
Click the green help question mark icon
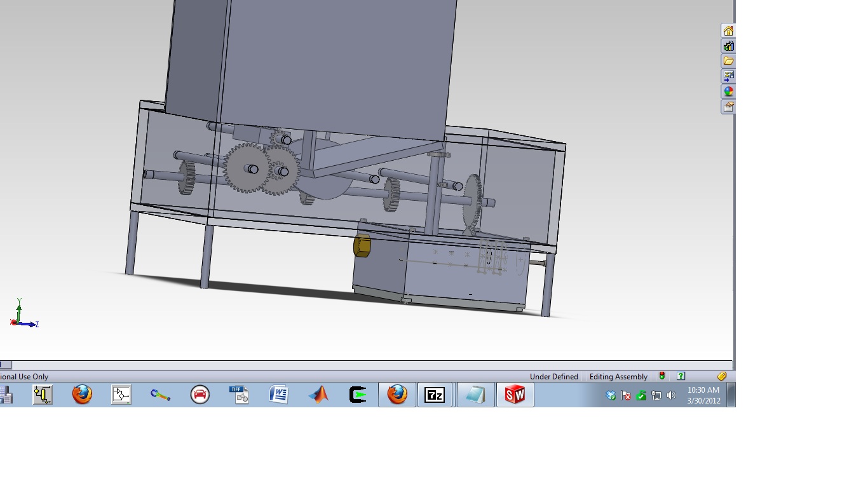tap(681, 376)
